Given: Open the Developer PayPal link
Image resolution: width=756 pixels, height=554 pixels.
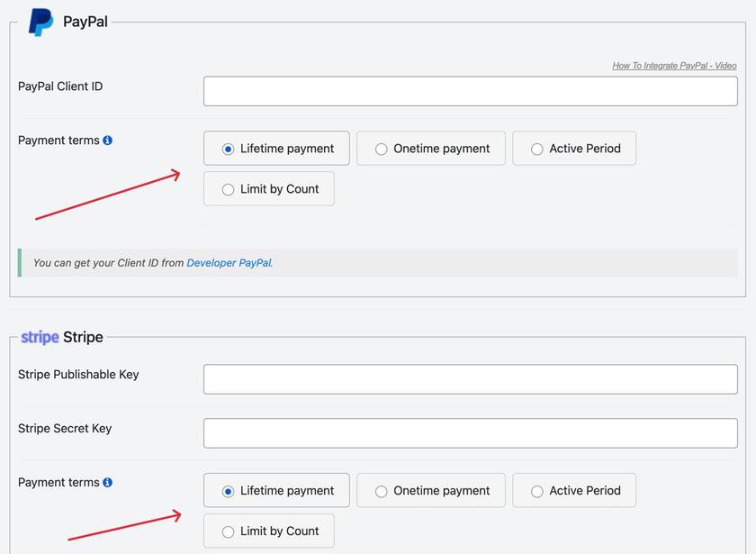Looking at the screenshot, I should pos(229,263).
